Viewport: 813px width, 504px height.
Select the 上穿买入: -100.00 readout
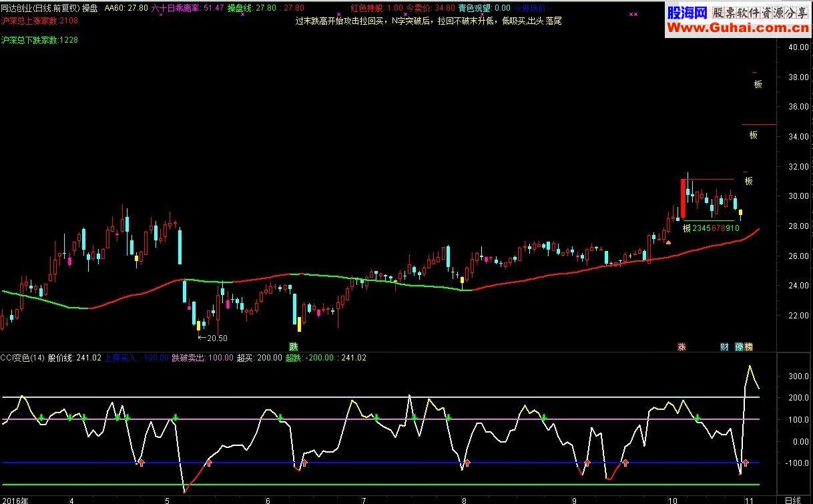coord(137,358)
